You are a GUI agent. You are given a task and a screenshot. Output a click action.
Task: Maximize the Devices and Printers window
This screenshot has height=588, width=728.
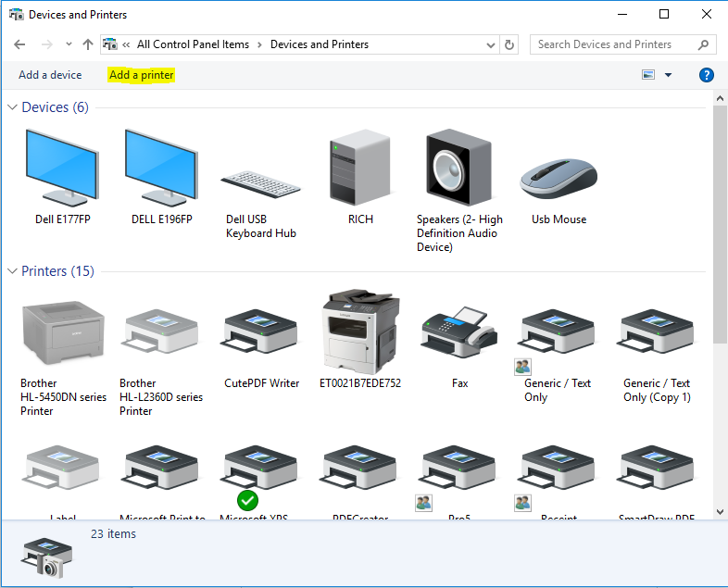click(664, 15)
